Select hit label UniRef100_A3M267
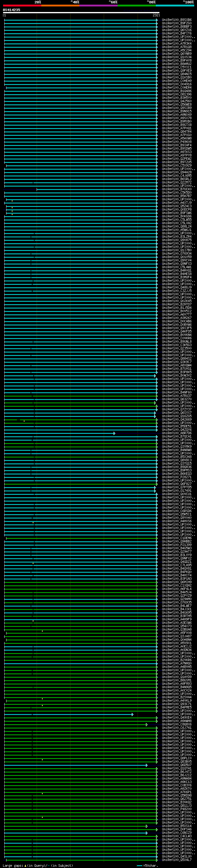Image resolution: width=197 pixels, height=868 pixels. tap(177, 318)
